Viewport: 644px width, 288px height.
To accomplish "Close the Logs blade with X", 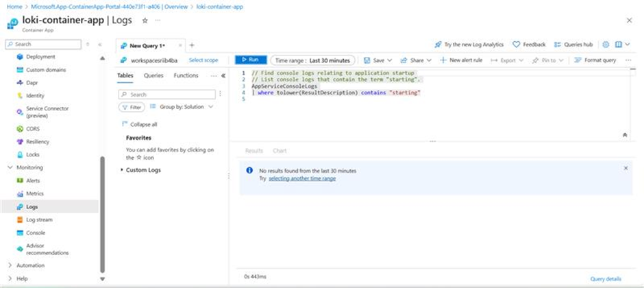I will pos(629,20).
